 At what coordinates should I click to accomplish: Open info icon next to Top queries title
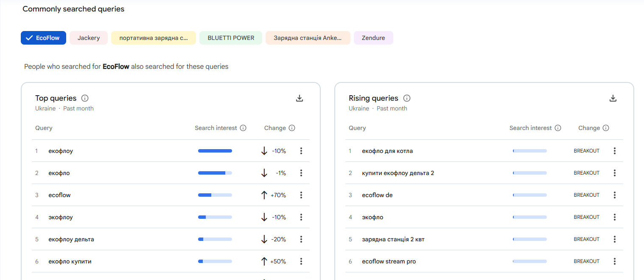click(85, 98)
